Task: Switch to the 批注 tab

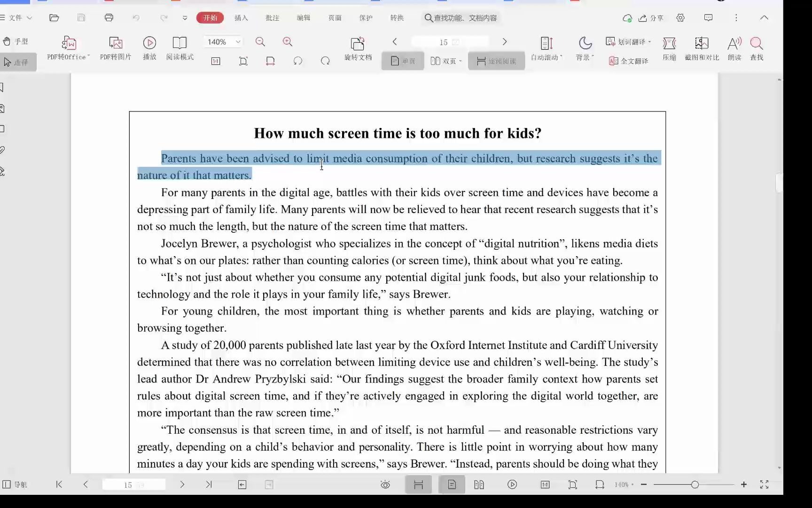Action: pos(272,18)
